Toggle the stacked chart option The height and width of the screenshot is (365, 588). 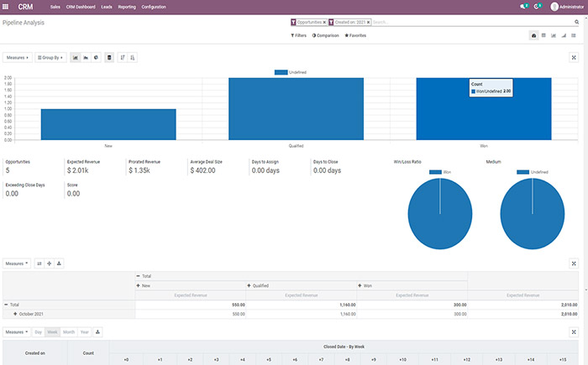tap(108, 58)
